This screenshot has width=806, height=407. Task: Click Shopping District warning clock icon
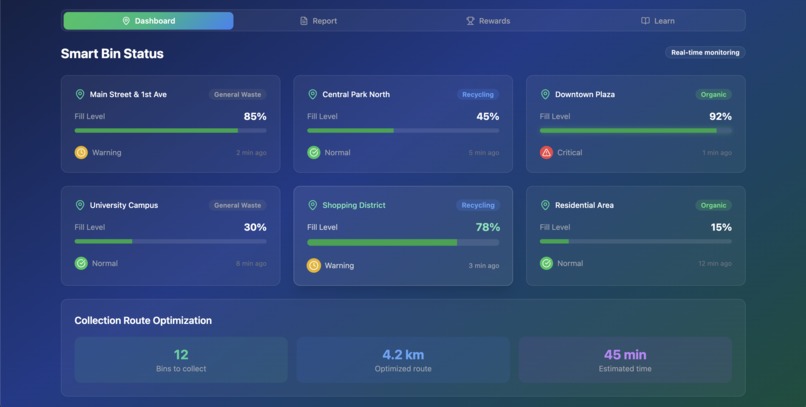coord(314,266)
